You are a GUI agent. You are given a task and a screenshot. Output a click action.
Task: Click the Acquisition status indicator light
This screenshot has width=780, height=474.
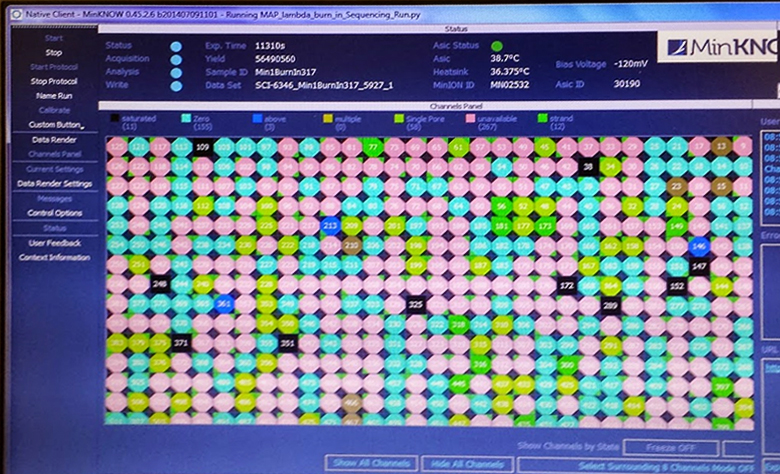pos(176,59)
